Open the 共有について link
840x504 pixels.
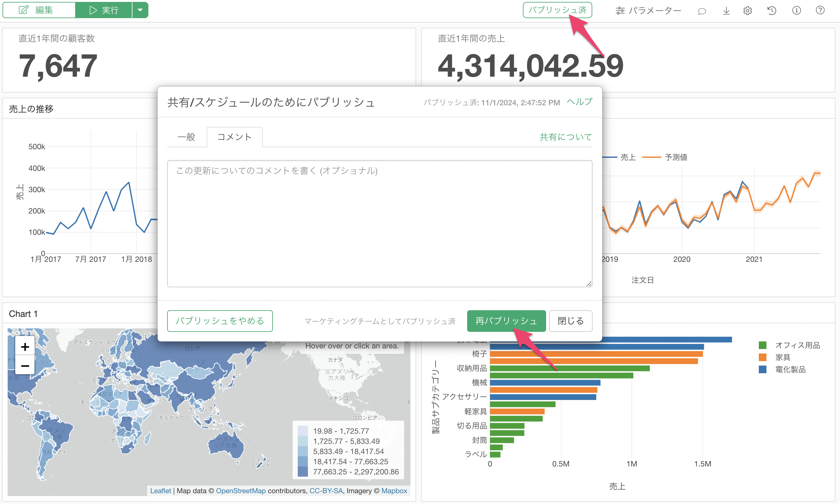566,137
